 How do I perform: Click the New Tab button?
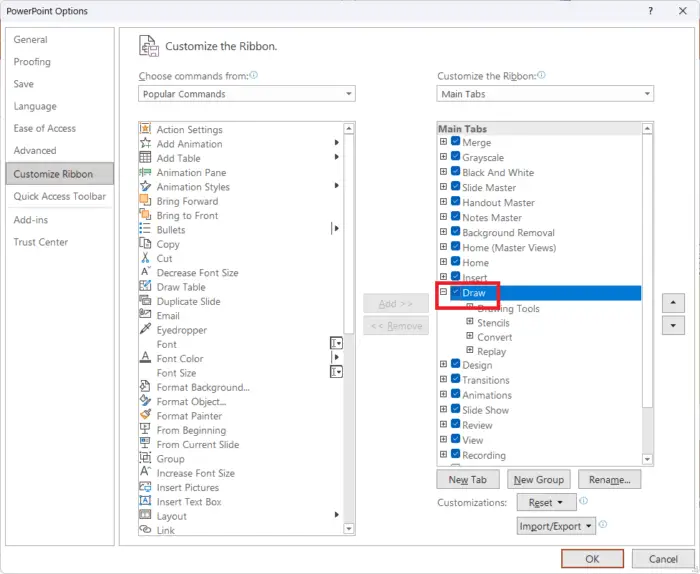point(468,479)
